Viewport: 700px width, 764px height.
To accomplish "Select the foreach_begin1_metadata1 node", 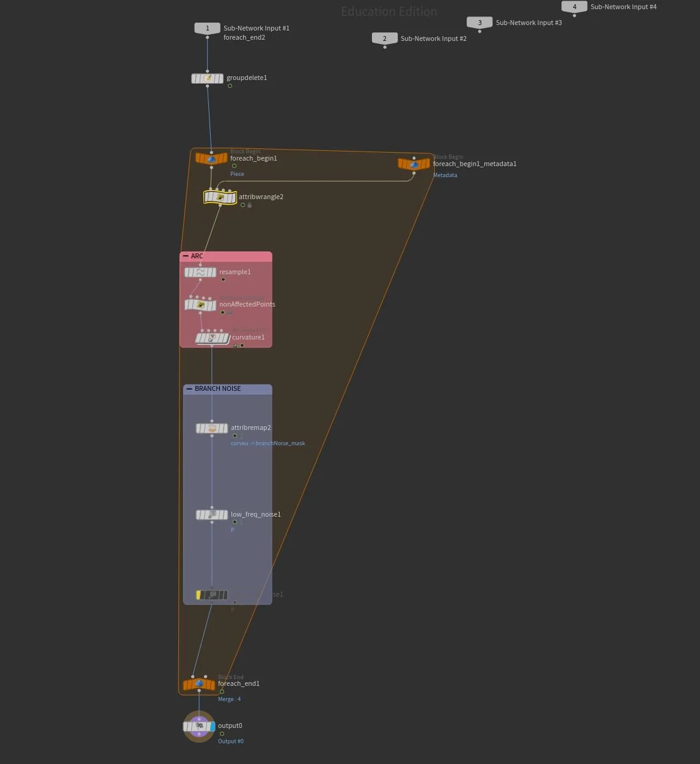I will 414,163.
